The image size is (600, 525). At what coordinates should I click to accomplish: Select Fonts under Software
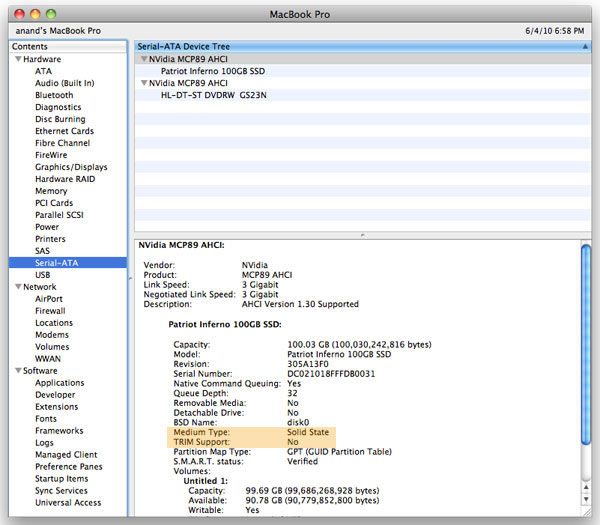pos(46,419)
